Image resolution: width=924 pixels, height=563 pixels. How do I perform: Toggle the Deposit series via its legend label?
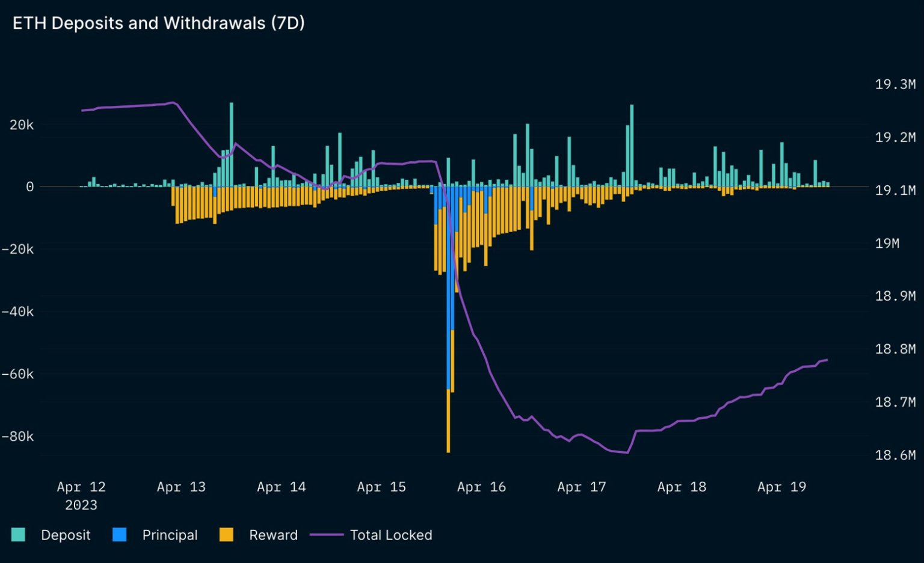click(66, 535)
